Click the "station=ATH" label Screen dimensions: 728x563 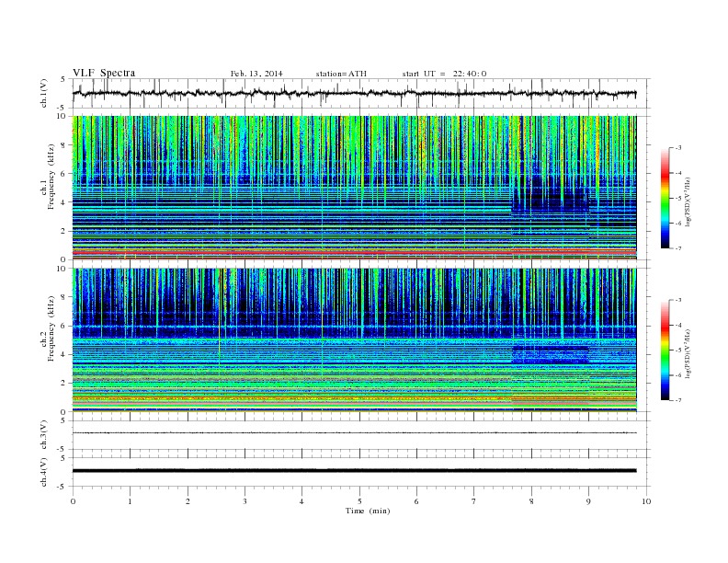coord(341,74)
